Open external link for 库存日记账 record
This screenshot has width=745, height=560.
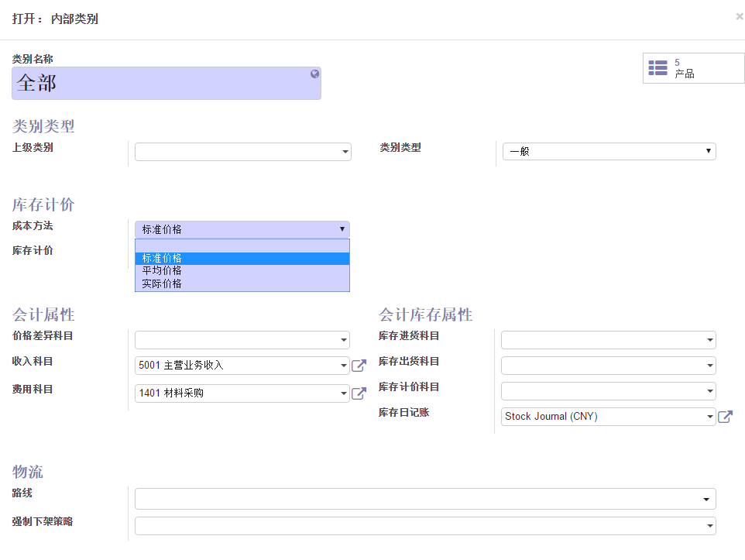(x=725, y=417)
